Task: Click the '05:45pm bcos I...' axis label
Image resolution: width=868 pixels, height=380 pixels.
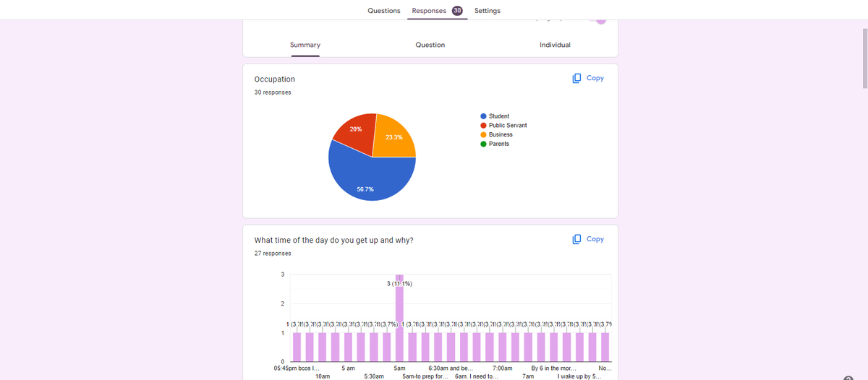Action: pyautogui.click(x=297, y=368)
